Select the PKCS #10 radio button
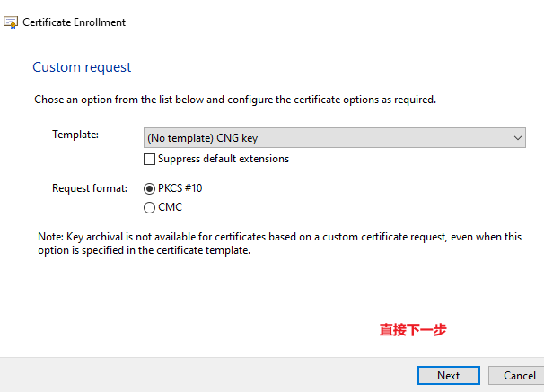Viewport: 544px width, 392px height. (x=149, y=188)
